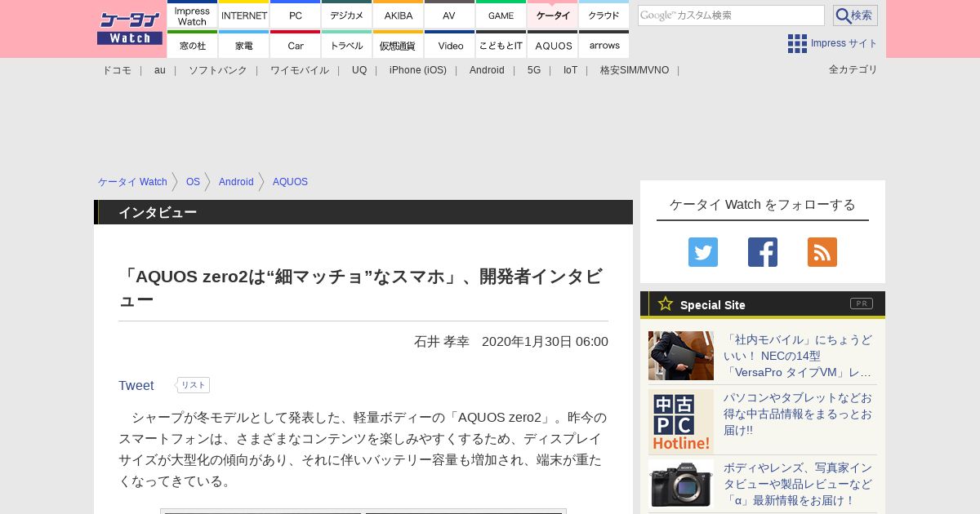This screenshot has width=980, height=514.
Task: Open the PC Watch tab
Action: 296,15
